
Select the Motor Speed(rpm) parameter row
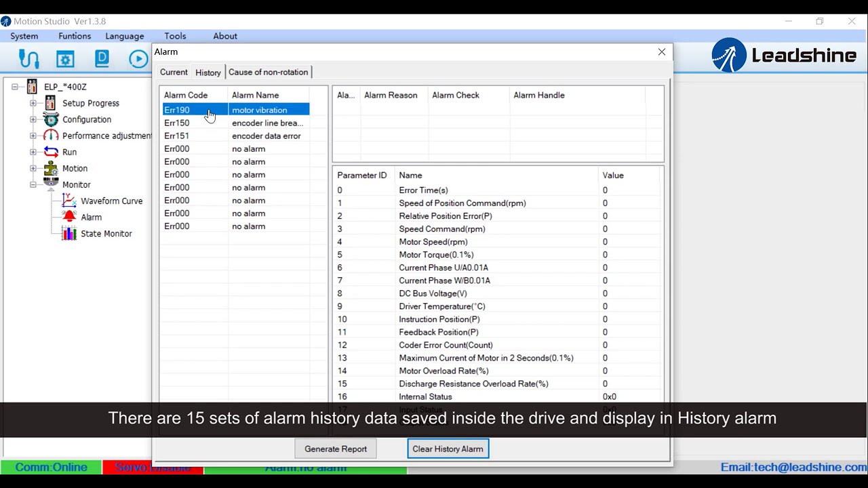click(x=497, y=241)
